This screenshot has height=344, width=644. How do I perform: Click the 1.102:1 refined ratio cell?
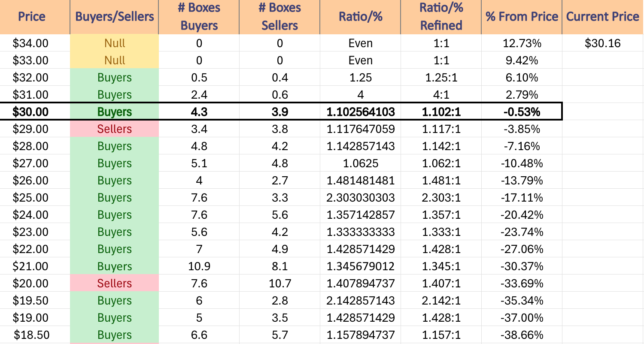[x=441, y=112]
